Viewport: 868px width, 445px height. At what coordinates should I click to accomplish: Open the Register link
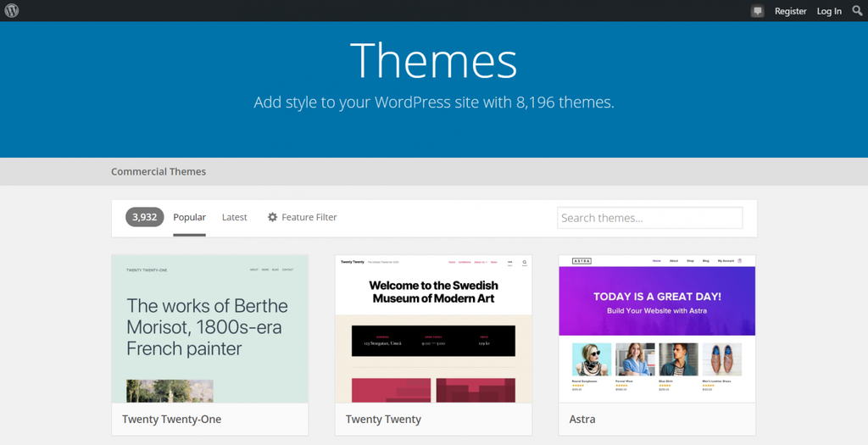[791, 11]
